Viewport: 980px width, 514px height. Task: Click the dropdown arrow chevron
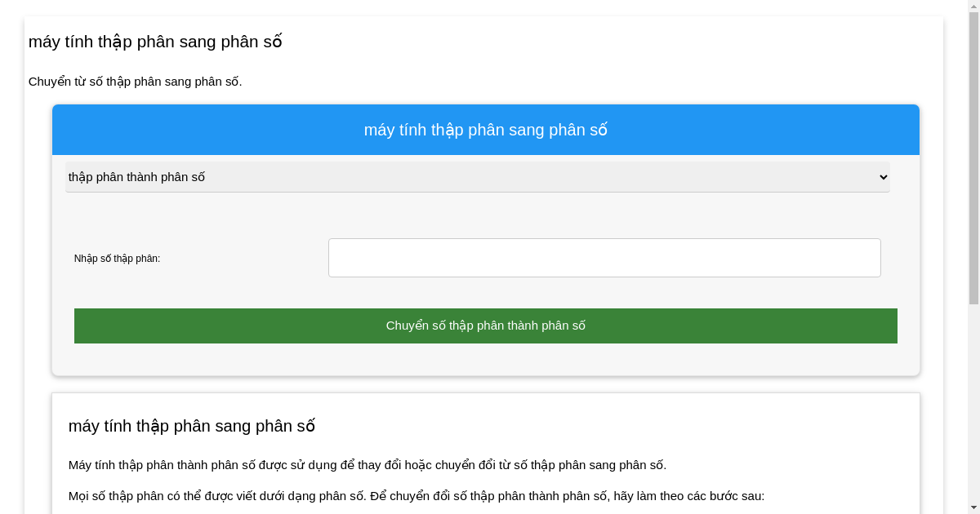coord(882,177)
